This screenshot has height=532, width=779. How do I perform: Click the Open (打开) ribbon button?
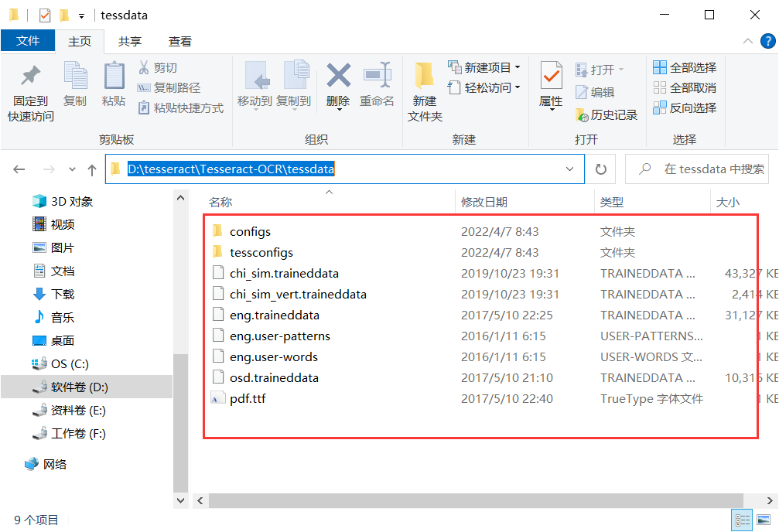click(600, 70)
